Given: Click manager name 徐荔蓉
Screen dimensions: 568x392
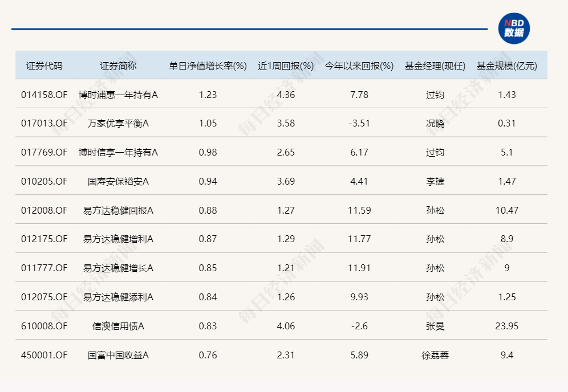Looking at the screenshot, I should pos(435,355).
